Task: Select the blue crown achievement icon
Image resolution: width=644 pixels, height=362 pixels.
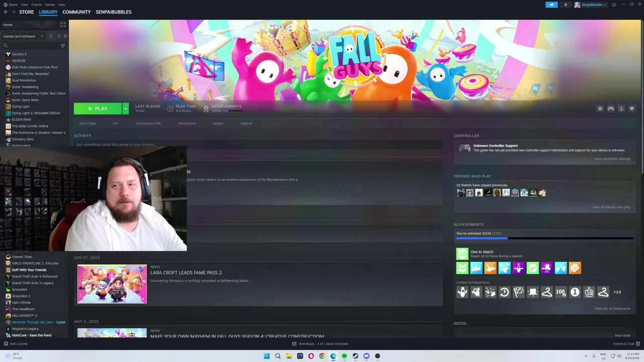Action: click(x=476, y=268)
